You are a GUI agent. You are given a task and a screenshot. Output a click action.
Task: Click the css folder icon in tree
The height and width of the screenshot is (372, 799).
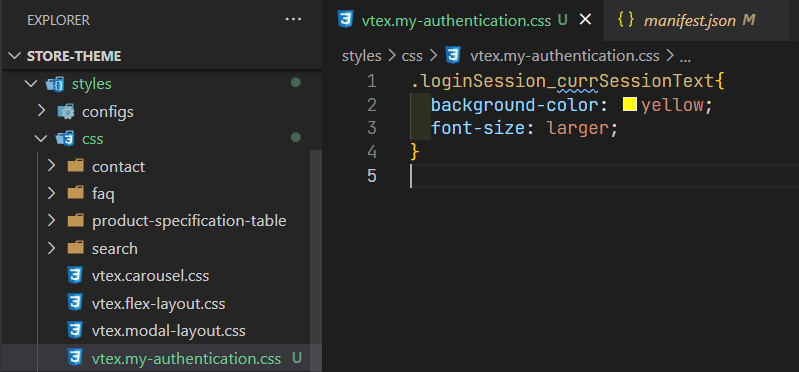tap(66, 139)
